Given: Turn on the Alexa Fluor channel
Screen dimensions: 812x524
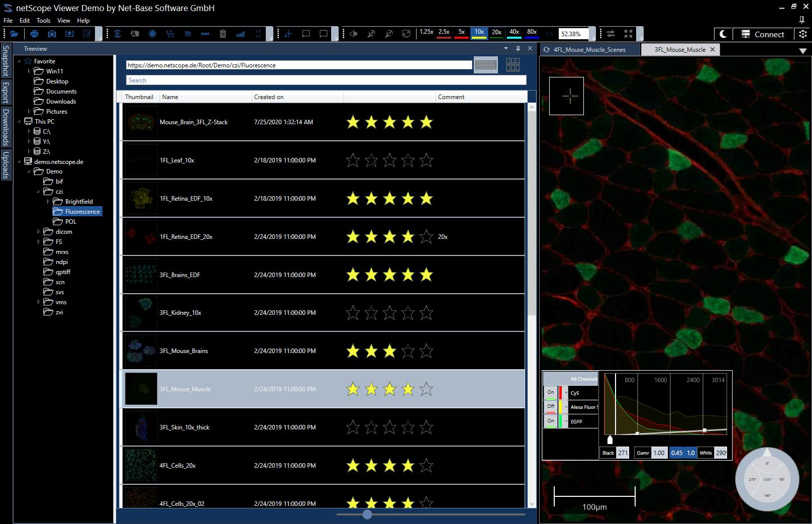Looking at the screenshot, I should 551,407.
